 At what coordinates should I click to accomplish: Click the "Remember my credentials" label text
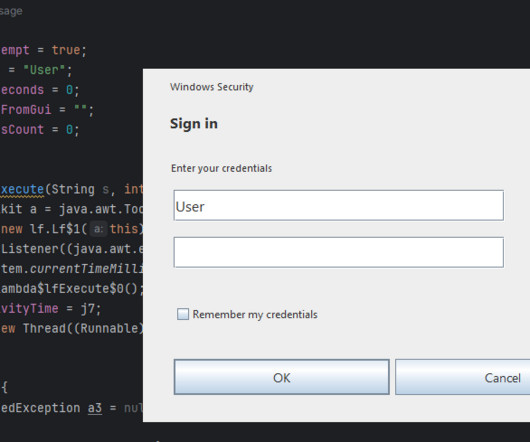click(x=255, y=315)
